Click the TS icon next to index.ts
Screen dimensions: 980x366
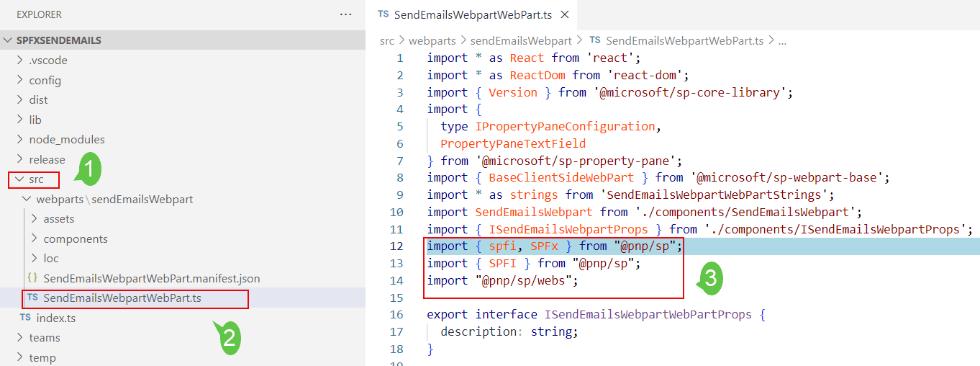tap(25, 318)
